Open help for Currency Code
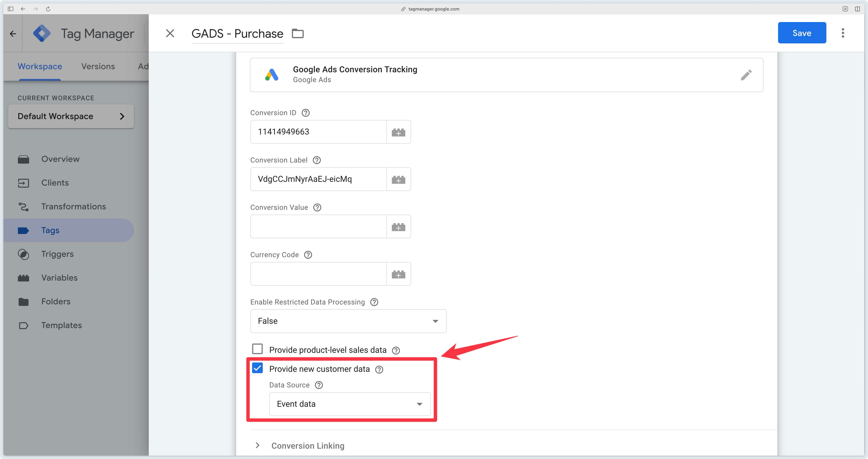 (308, 255)
